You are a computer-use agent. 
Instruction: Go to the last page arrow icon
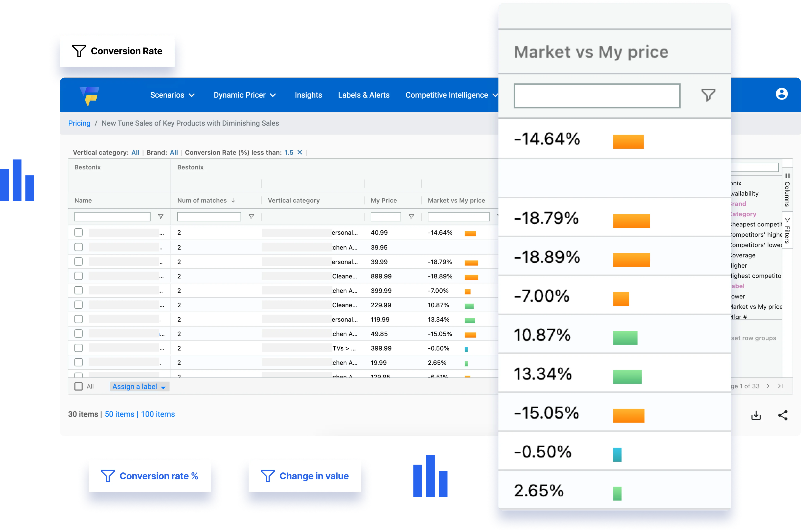click(x=780, y=386)
